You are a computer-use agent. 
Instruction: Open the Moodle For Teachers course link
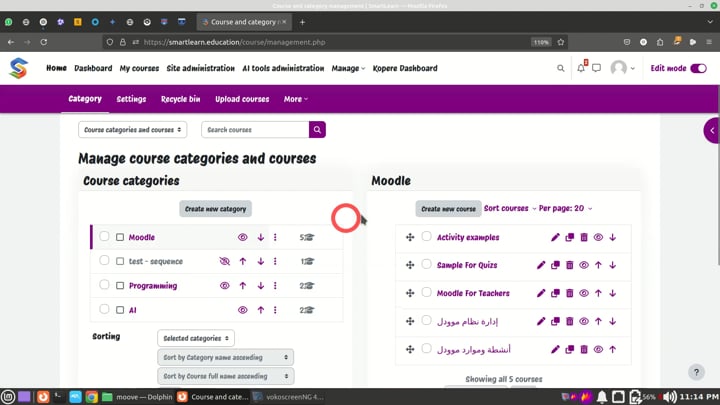tap(473, 293)
